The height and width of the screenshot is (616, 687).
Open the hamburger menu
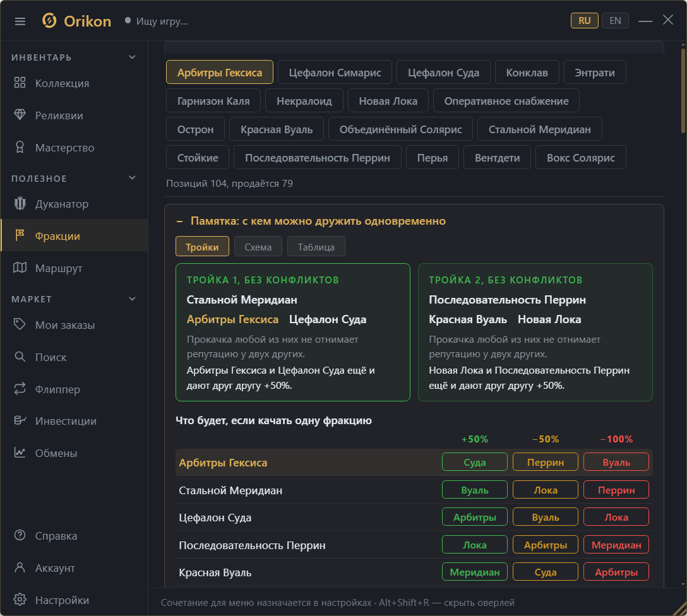(20, 21)
